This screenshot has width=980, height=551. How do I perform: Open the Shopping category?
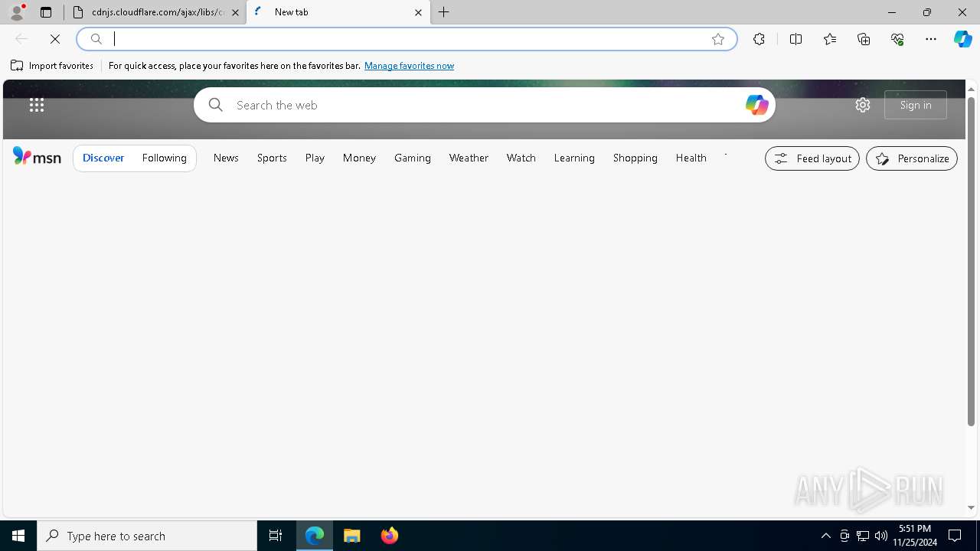pyautogui.click(x=635, y=158)
